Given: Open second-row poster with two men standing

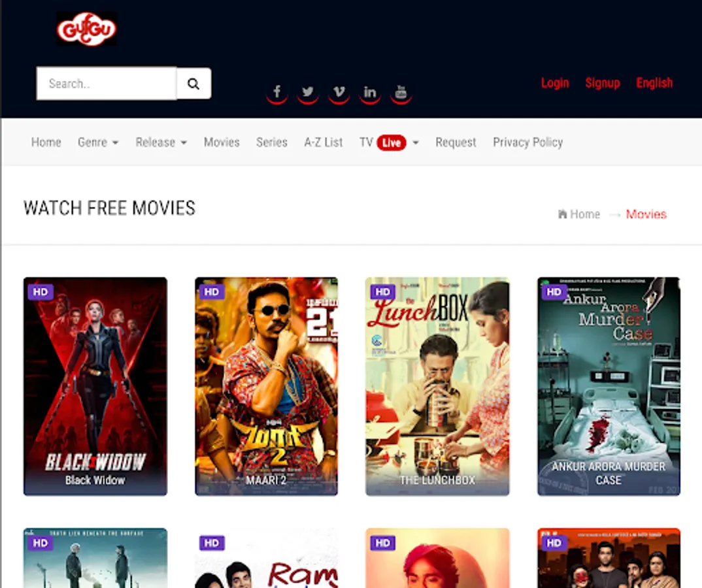Looking at the screenshot, I should pyautogui.click(x=95, y=558).
